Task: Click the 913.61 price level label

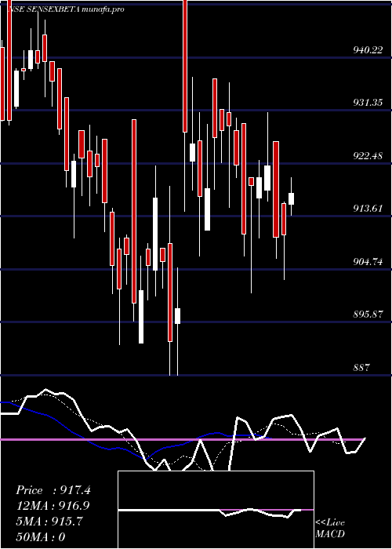Action: click(368, 209)
